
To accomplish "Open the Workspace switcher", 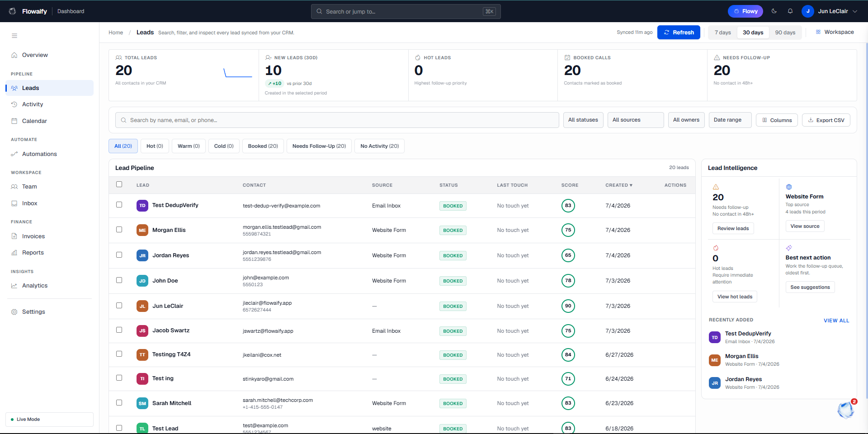I will tap(835, 32).
